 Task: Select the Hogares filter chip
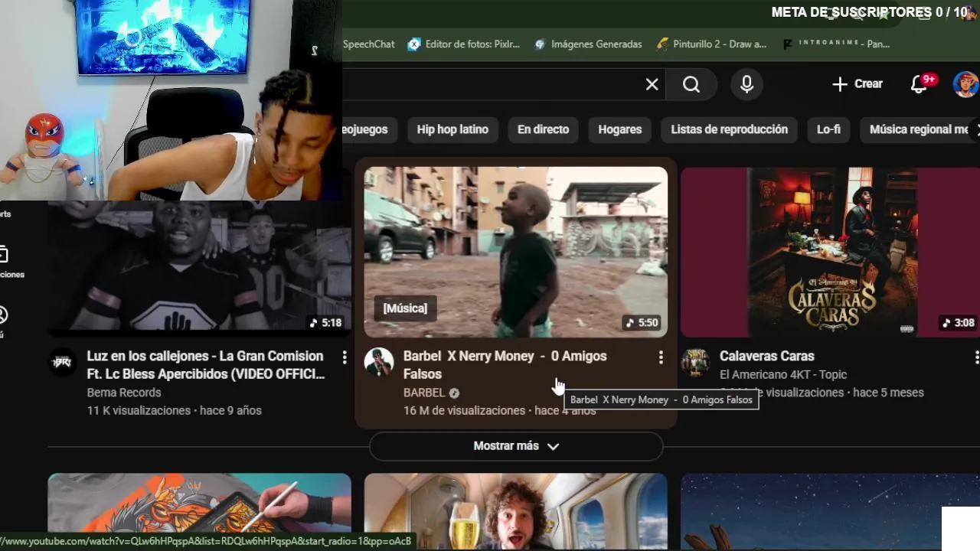click(x=619, y=129)
